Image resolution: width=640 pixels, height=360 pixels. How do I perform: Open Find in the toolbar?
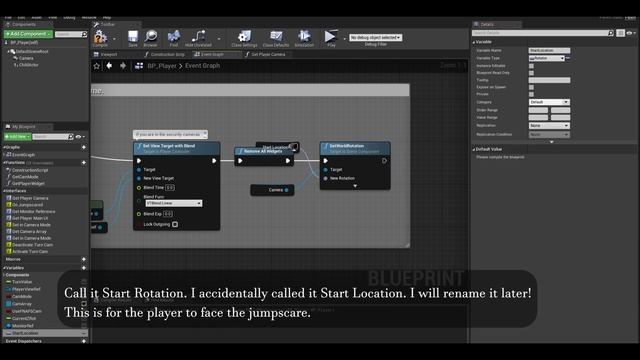click(174, 36)
